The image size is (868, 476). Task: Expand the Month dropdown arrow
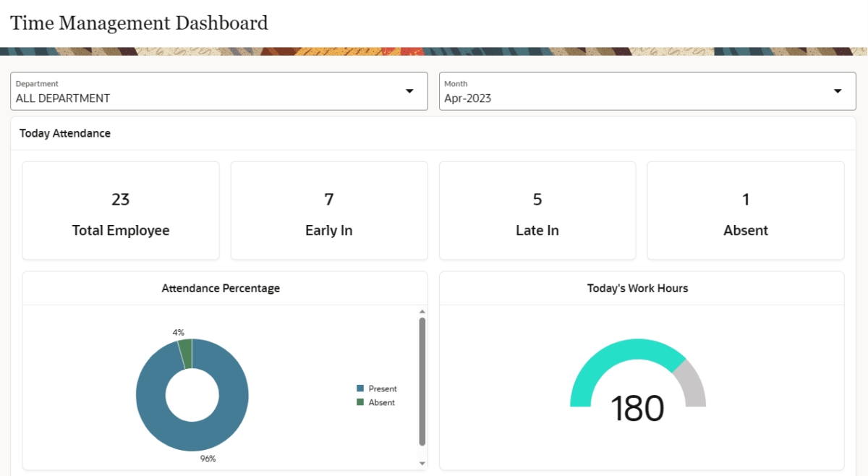(838, 91)
